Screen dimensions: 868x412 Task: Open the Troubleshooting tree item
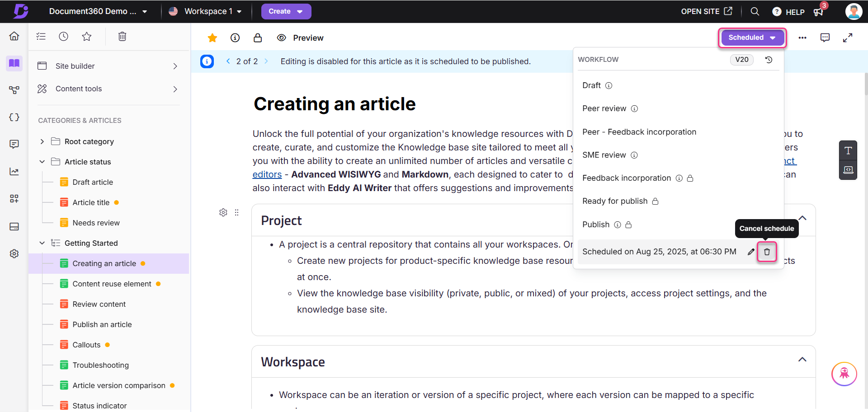click(100, 365)
